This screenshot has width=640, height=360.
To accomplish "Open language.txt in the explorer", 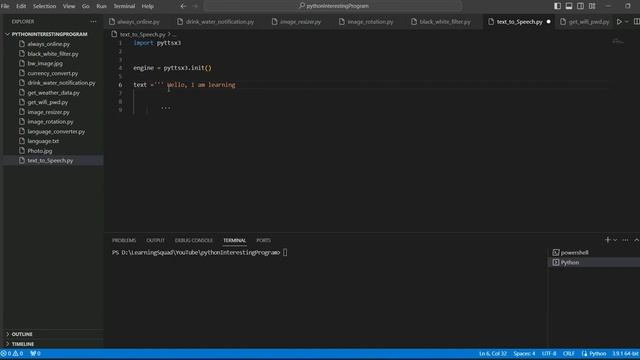I will click(x=43, y=141).
